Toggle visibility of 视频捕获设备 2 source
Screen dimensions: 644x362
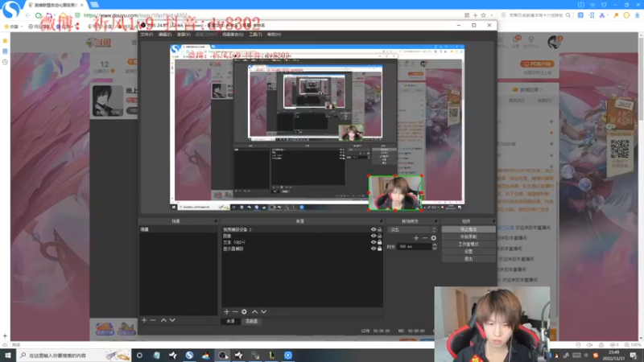coord(374,229)
